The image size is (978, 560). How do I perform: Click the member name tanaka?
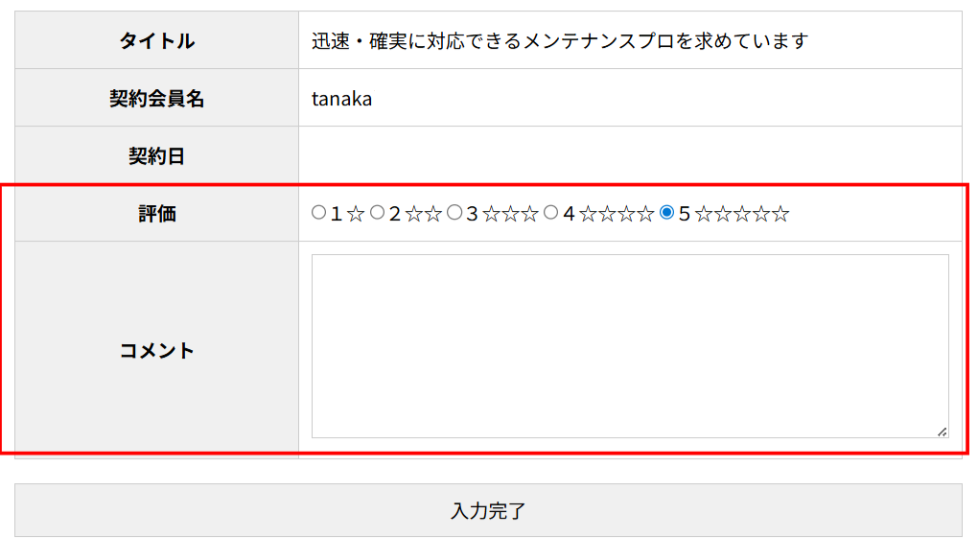(x=342, y=98)
